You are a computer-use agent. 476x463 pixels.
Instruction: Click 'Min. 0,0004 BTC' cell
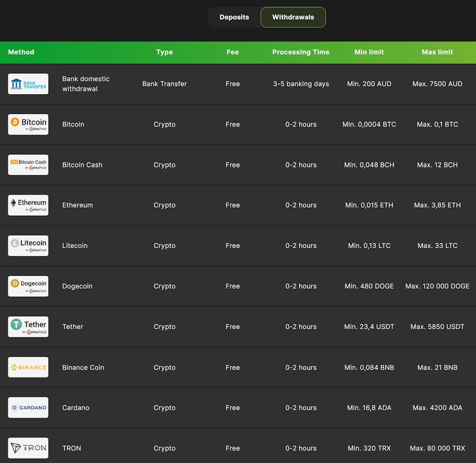(x=369, y=124)
